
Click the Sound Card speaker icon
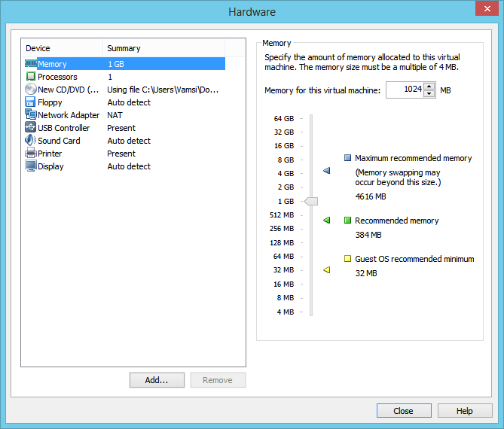[31, 140]
